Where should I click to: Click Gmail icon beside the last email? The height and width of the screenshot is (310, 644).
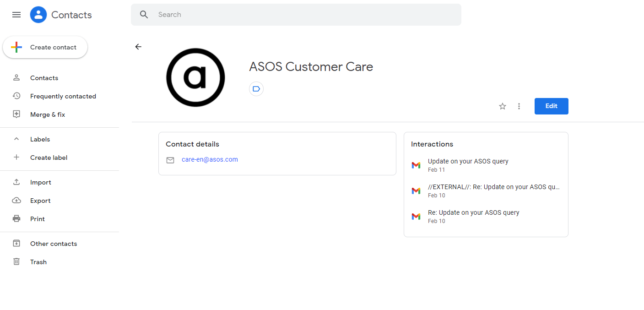click(x=416, y=217)
